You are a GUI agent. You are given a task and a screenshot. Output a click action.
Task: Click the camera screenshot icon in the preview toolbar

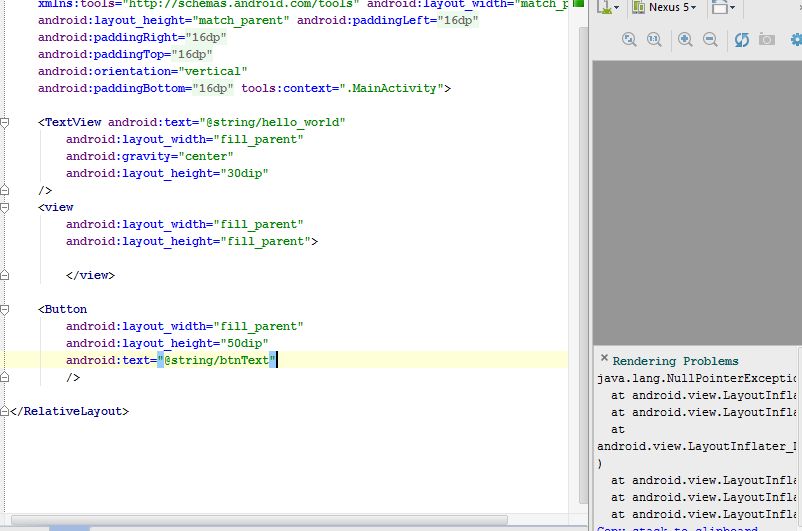pos(766,40)
